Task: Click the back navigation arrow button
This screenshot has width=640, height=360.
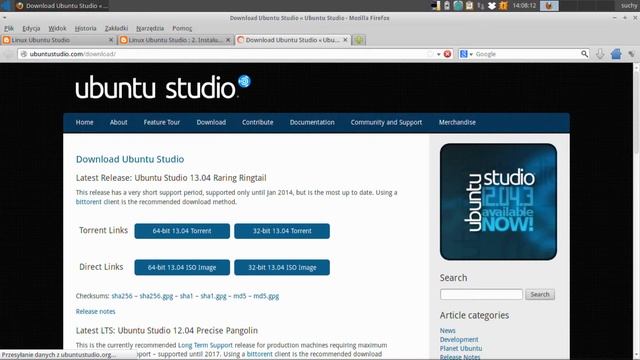Action: [x=8, y=54]
